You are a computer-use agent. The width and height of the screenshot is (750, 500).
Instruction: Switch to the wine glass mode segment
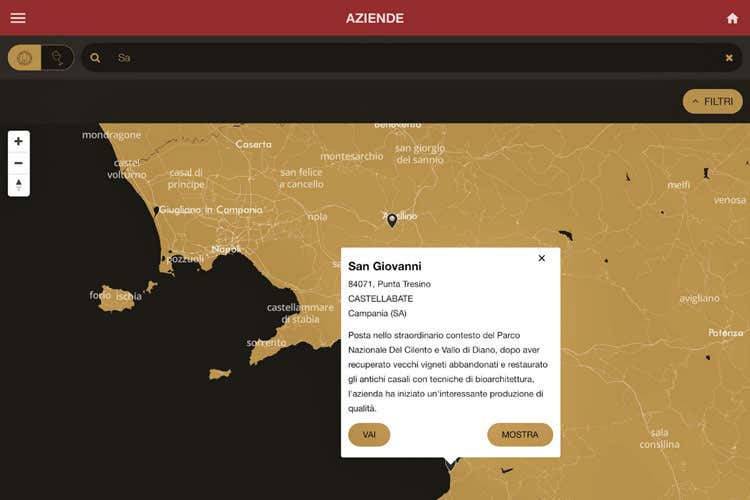pyautogui.click(x=57, y=58)
